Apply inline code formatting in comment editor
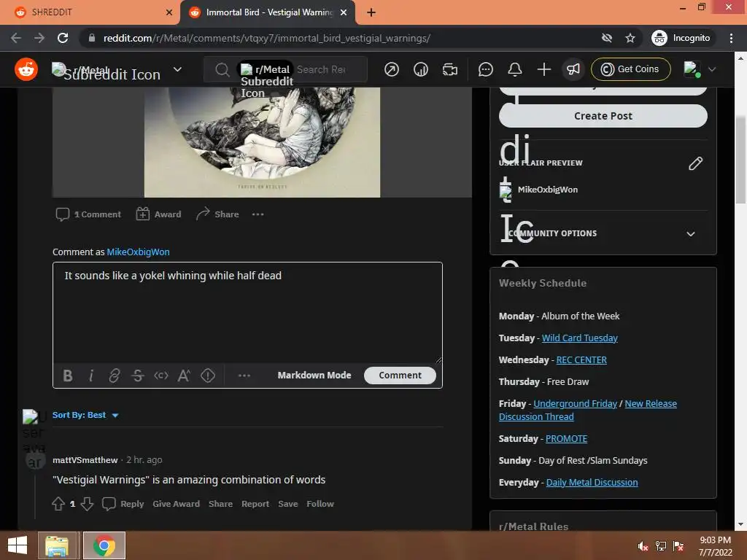The width and height of the screenshot is (747, 560). [161, 376]
